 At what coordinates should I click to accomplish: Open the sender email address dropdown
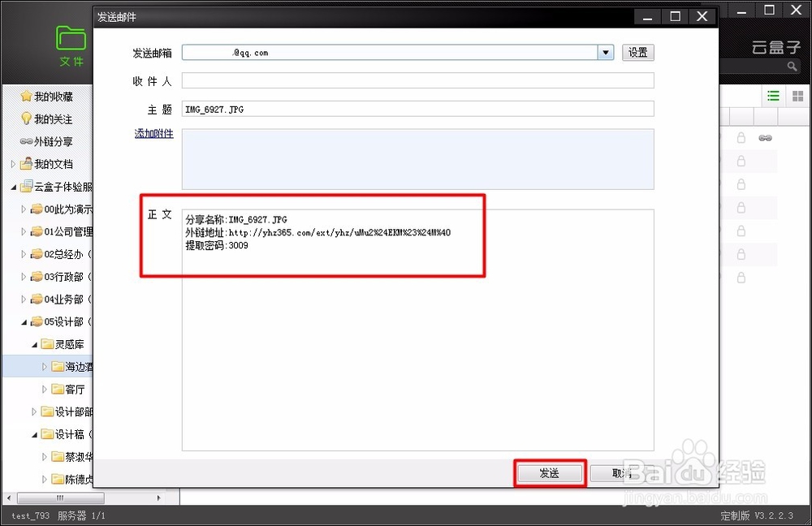click(606, 52)
